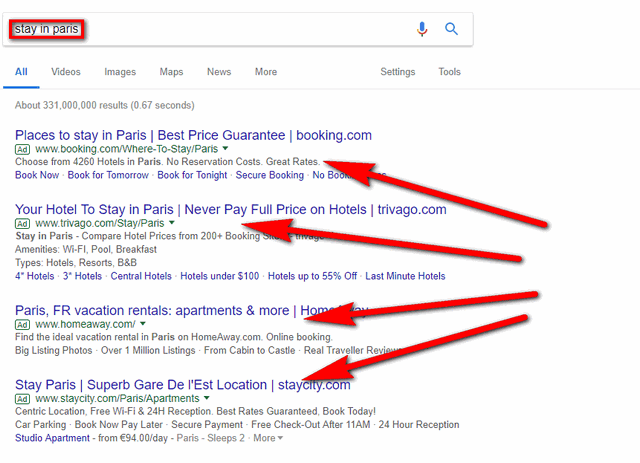This screenshot has width=640, height=463.
Task: Expand the More menu
Action: pyautogui.click(x=266, y=72)
